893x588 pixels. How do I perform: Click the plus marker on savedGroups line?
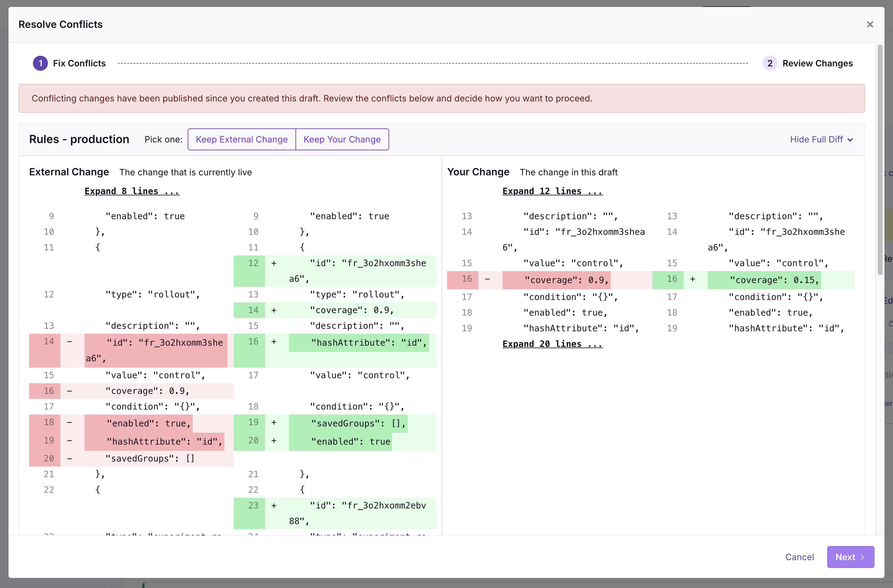tap(274, 423)
